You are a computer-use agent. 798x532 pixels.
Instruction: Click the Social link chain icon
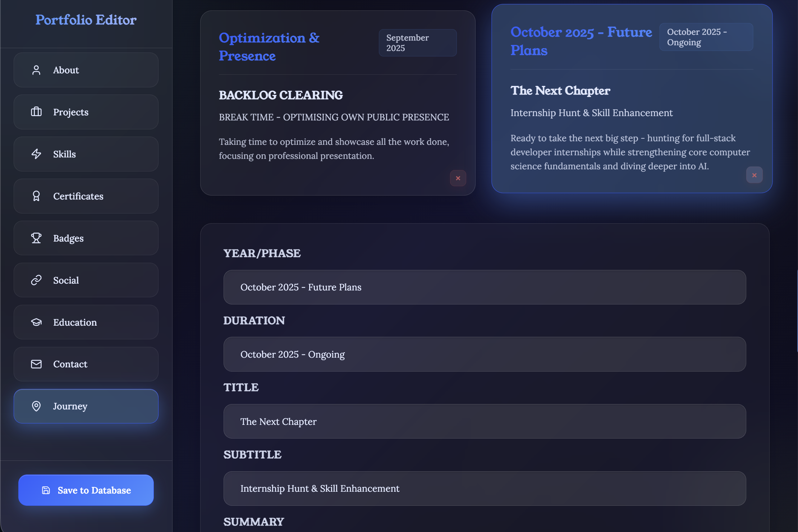(x=36, y=280)
